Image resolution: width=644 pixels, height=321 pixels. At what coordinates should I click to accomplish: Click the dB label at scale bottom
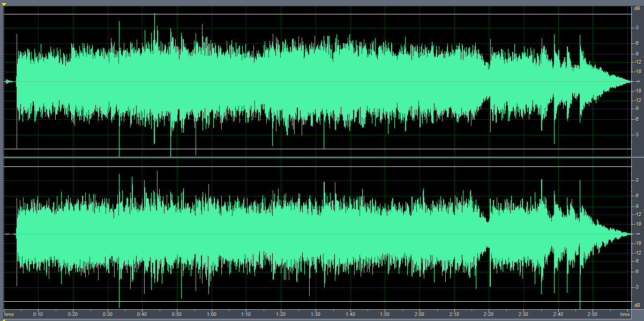[x=637, y=305]
